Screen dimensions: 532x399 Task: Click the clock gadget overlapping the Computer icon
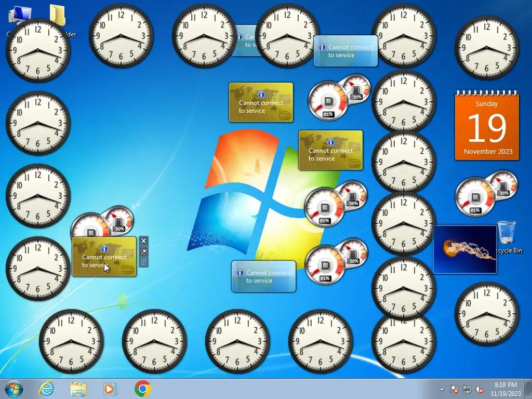tap(38, 50)
